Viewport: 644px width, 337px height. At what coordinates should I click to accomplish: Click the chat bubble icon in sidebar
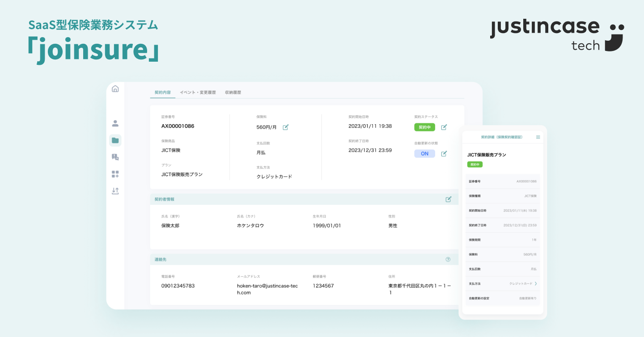(x=115, y=157)
